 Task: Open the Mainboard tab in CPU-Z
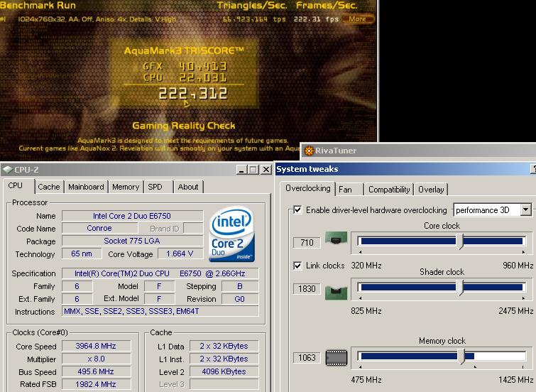coord(86,187)
